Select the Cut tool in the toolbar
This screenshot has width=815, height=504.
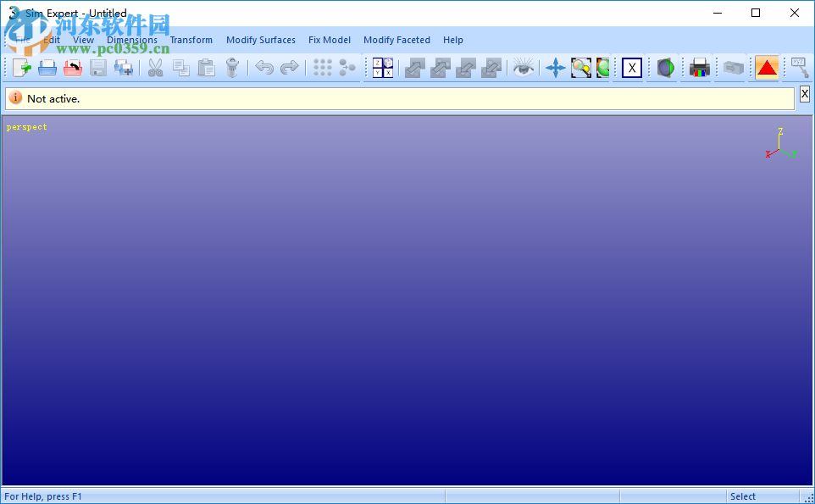[x=155, y=68]
